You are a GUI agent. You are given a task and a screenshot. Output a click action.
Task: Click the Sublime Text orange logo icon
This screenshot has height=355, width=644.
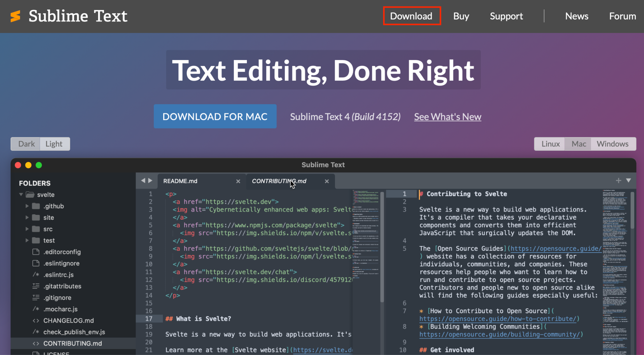[15, 16]
